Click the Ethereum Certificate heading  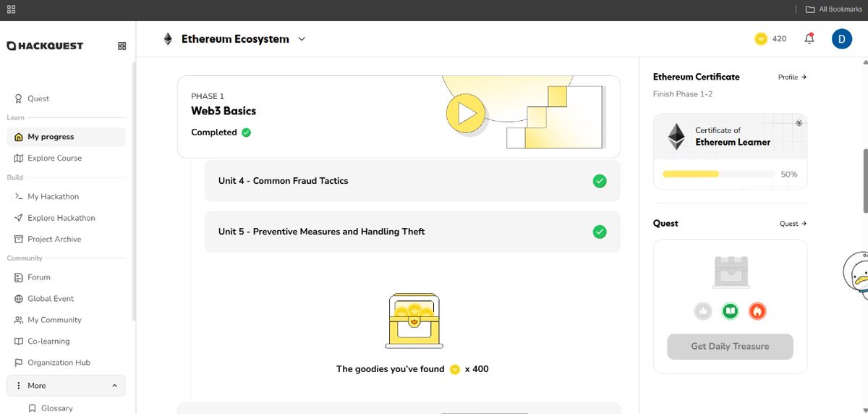tap(696, 77)
